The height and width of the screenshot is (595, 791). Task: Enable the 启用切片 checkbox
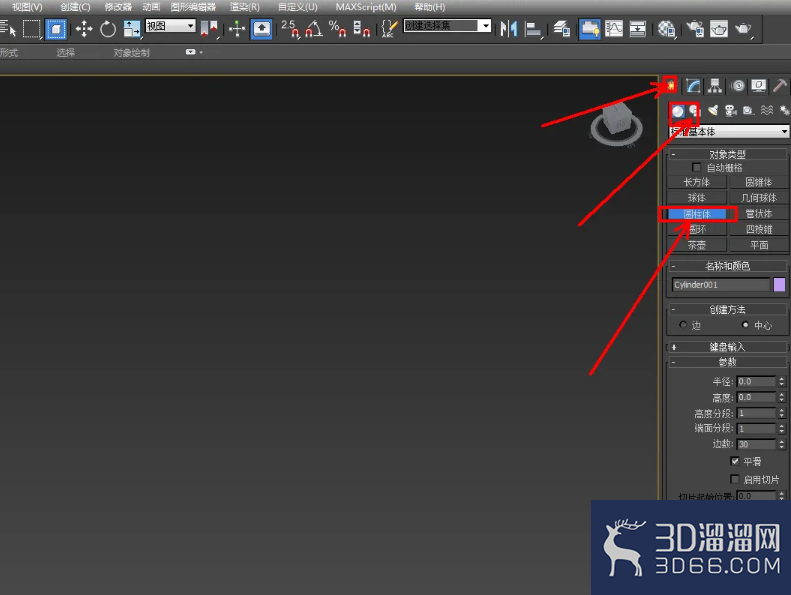pyautogui.click(x=735, y=478)
